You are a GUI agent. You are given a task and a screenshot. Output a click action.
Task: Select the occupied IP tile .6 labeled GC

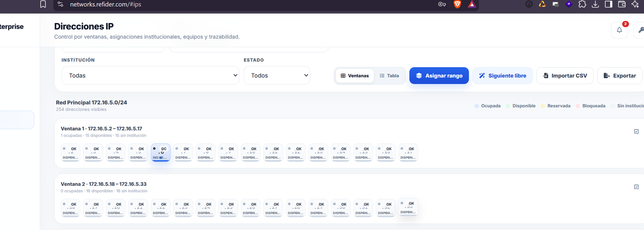point(161,153)
